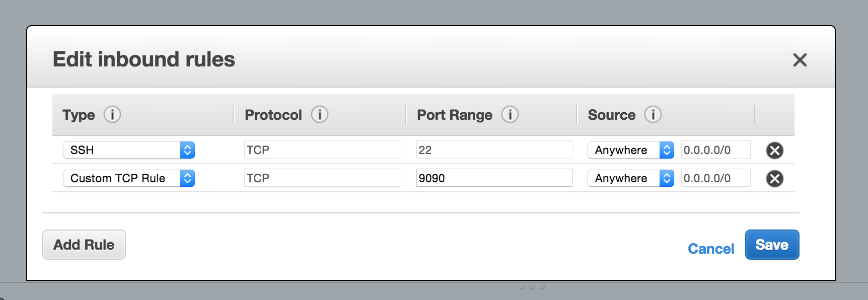This screenshot has width=868, height=300.
Task: Click the port range field showing 22
Action: 494,150
